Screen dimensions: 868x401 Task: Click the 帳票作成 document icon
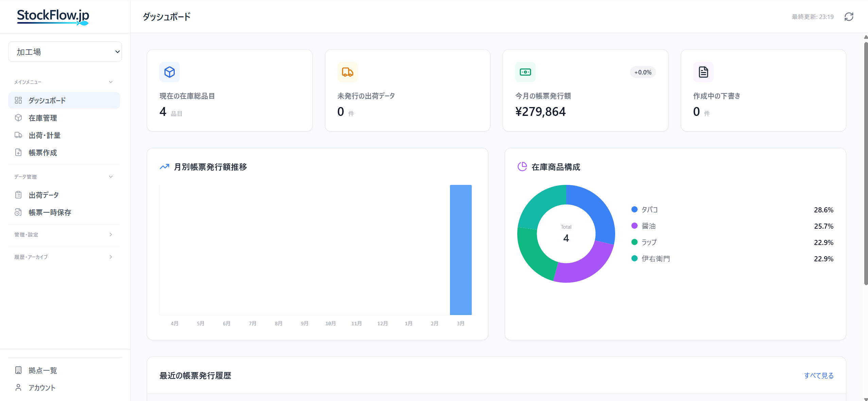point(19,153)
